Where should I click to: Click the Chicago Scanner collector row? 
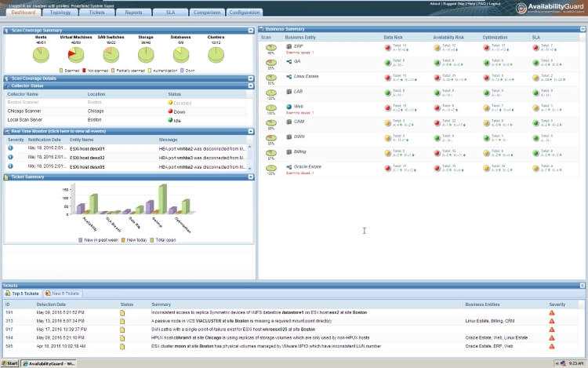click(125, 111)
